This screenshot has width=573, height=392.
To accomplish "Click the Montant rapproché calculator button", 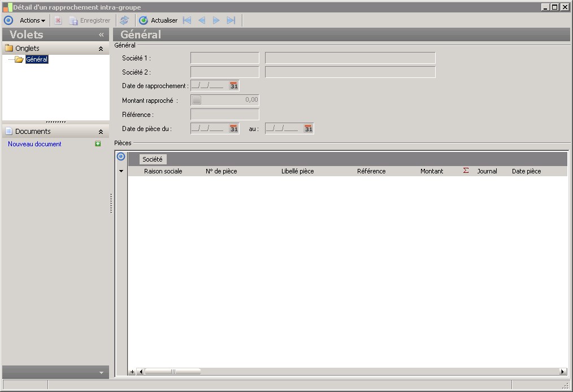I will pyautogui.click(x=197, y=100).
